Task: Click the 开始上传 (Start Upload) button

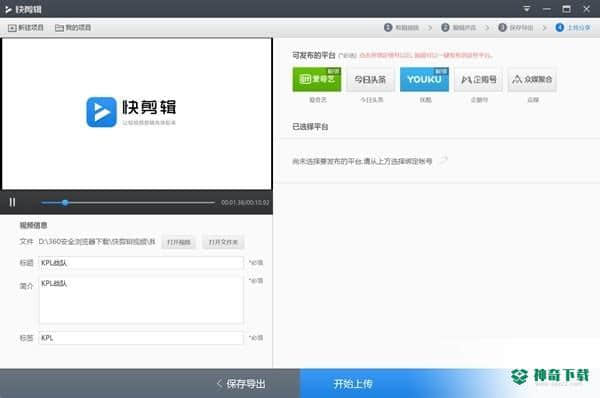Action: click(x=353, y=383)
